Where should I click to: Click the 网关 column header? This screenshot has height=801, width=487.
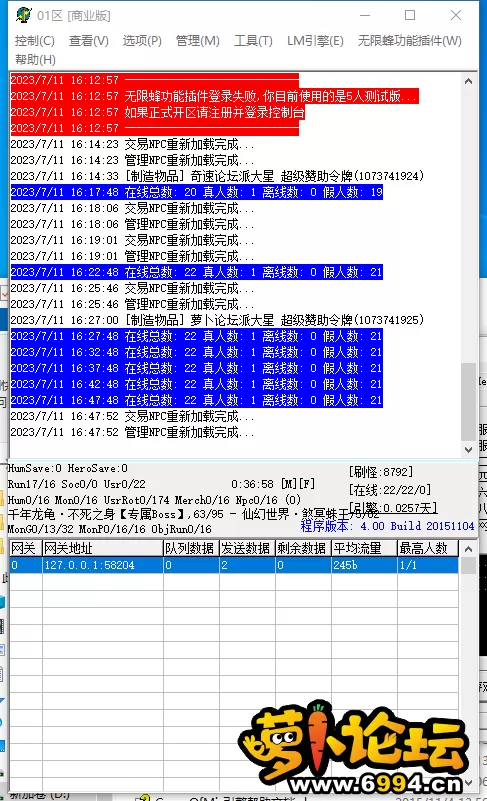26,549
